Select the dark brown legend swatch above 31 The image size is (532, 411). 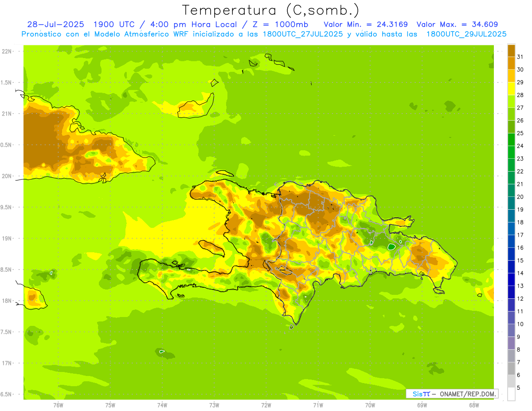tap(511, 51)
